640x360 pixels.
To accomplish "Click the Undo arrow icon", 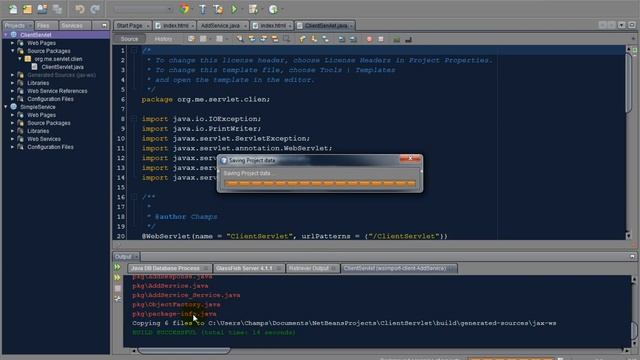I will click(x=80, y=9).
